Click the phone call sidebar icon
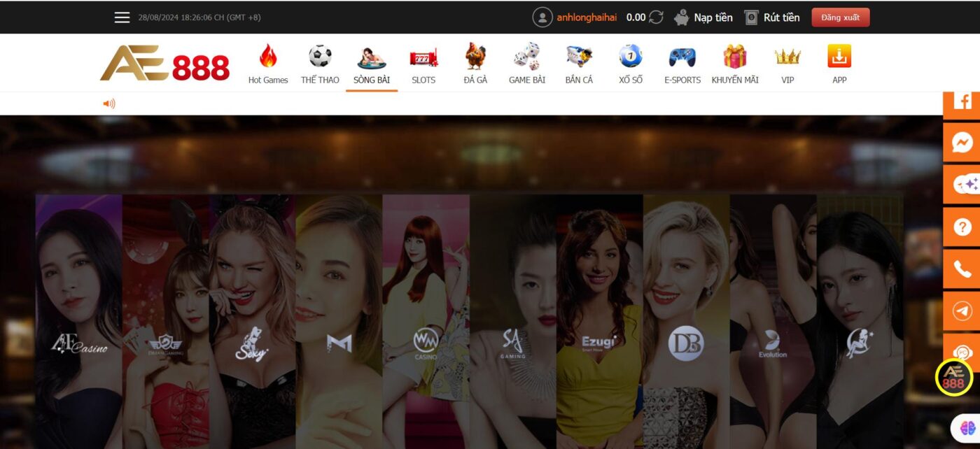Screen dimensions: 980x449 962,269
